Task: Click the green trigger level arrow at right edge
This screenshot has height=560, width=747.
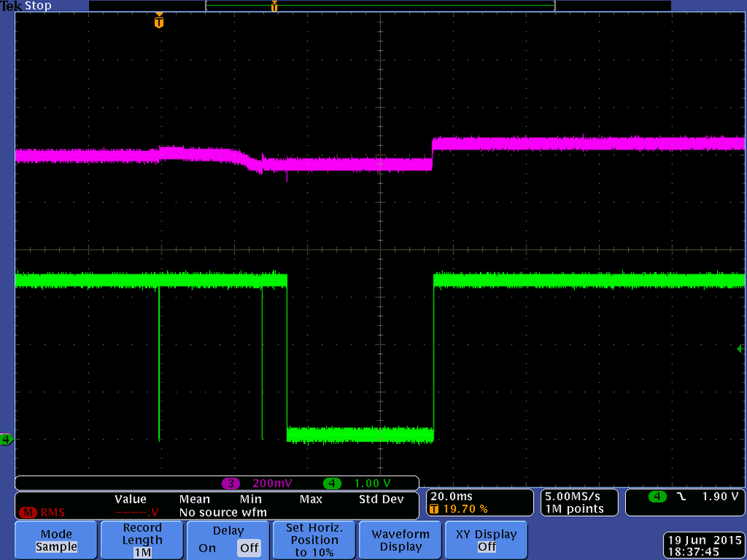Action: [741, 349]
